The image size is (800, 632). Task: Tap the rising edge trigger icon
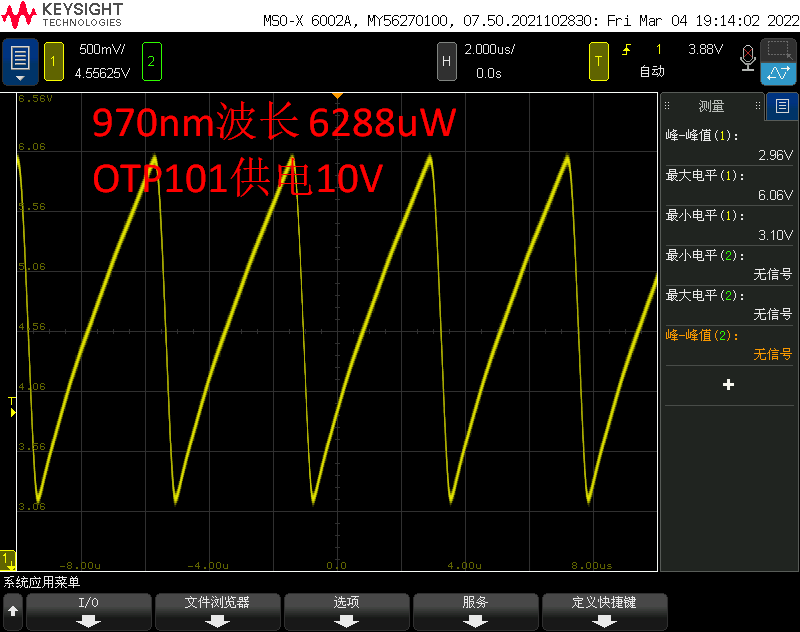[627, 49]
